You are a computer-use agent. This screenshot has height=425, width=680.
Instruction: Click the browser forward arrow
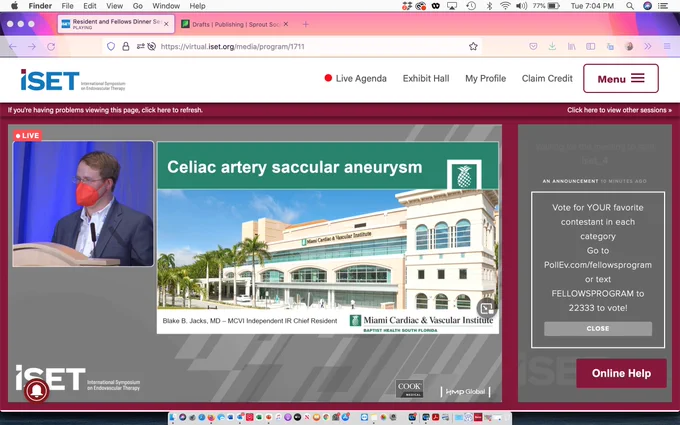pyautogui.click(x=32, y=46)
